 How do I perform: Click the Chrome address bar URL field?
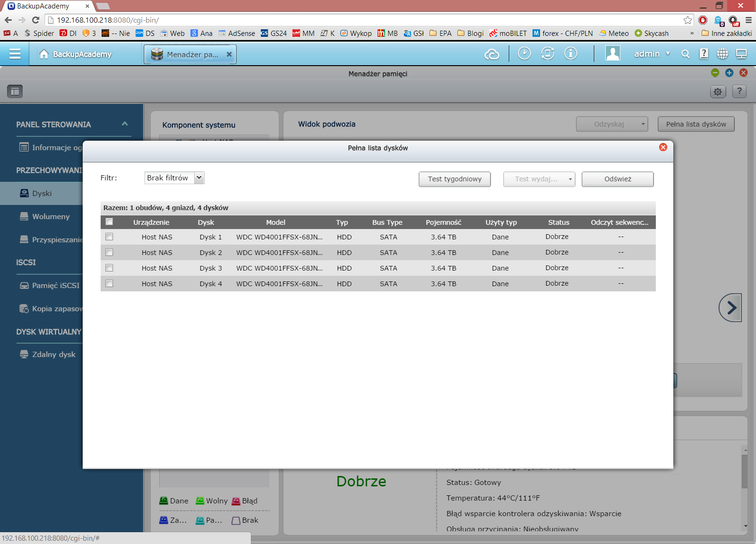[x=369, y=20]
